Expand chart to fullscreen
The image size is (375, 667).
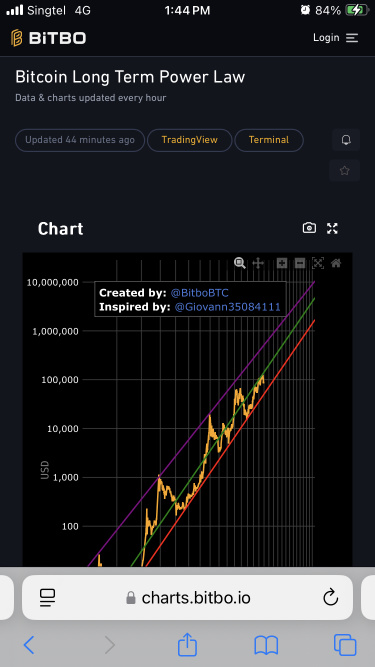tap(332, 228)
